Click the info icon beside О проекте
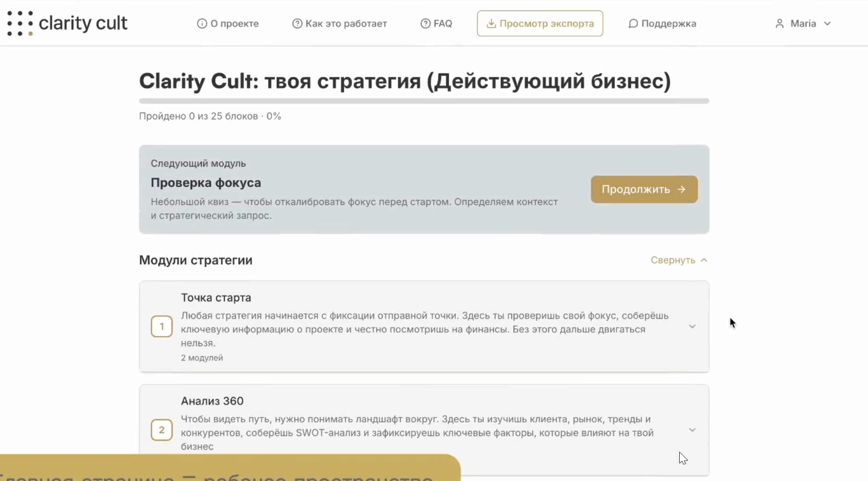Viewport: 868px width, 481px height. (202, 24)
